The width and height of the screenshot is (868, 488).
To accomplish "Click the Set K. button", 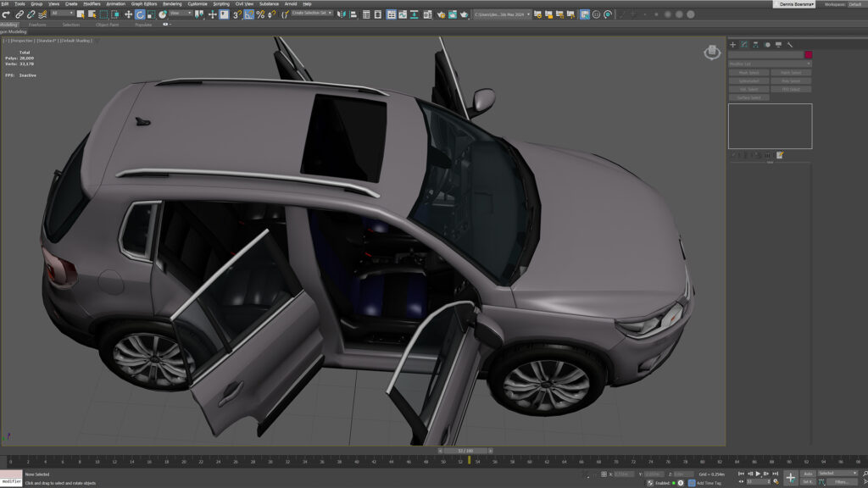I will pyautogui.click(x=808, y=482).
